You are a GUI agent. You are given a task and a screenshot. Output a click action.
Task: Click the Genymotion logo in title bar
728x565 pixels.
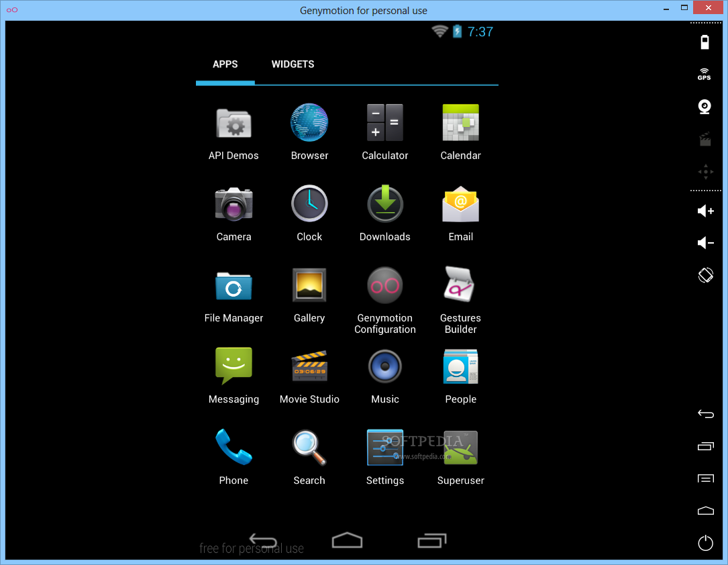click(12, 10)
